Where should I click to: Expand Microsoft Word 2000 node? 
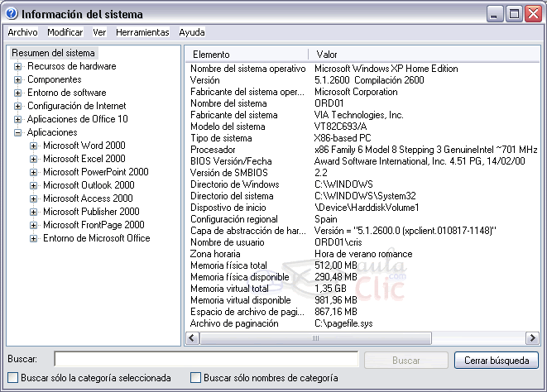33,146
